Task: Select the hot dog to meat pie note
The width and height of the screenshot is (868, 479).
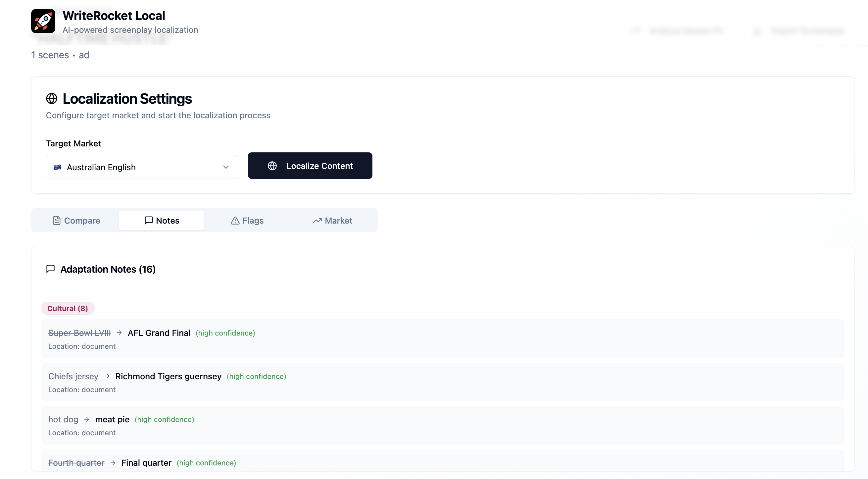Action: 442,425
